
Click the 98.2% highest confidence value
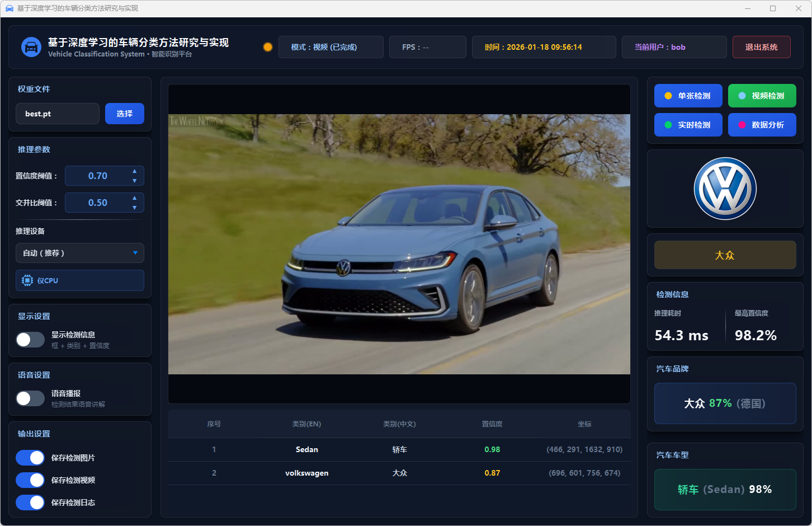[756, 335]
